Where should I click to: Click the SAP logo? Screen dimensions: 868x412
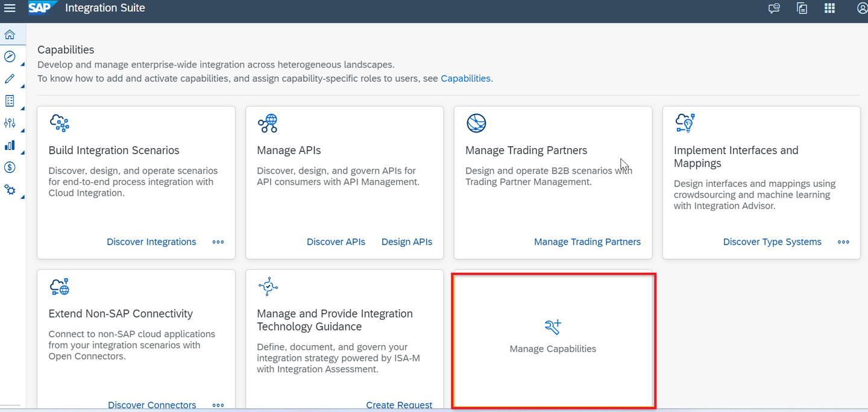42,8
